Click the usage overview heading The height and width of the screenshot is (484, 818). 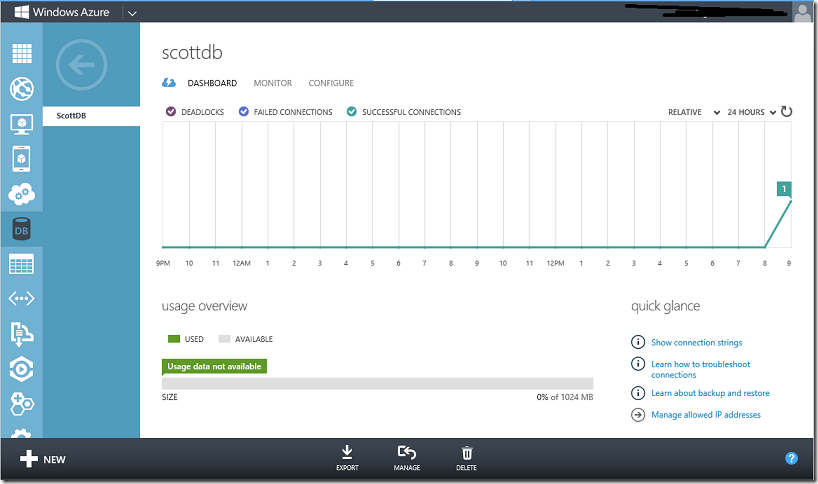[204, 306]
